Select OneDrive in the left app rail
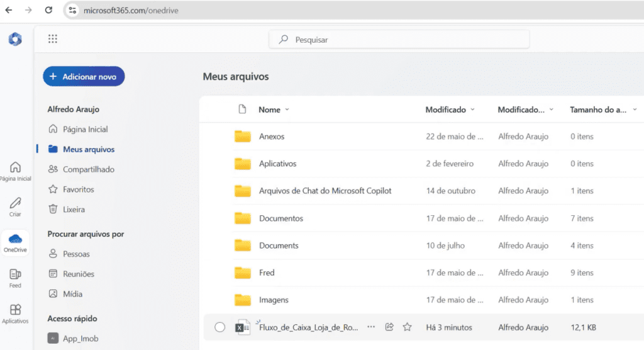This screenshot has height=350, width=644. [15, 242]
